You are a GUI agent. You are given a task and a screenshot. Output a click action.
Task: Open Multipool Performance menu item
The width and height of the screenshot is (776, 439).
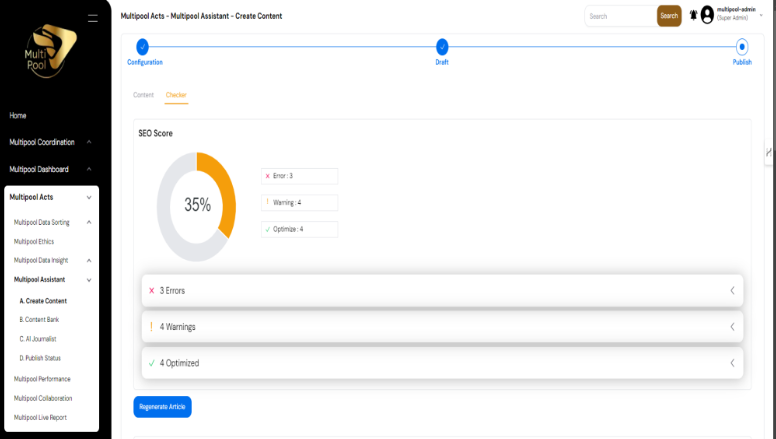click(x=42, y=379)
